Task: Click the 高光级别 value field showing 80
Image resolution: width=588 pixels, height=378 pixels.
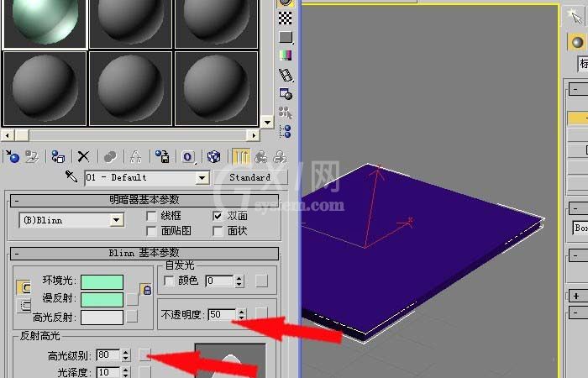Action: 108,354
